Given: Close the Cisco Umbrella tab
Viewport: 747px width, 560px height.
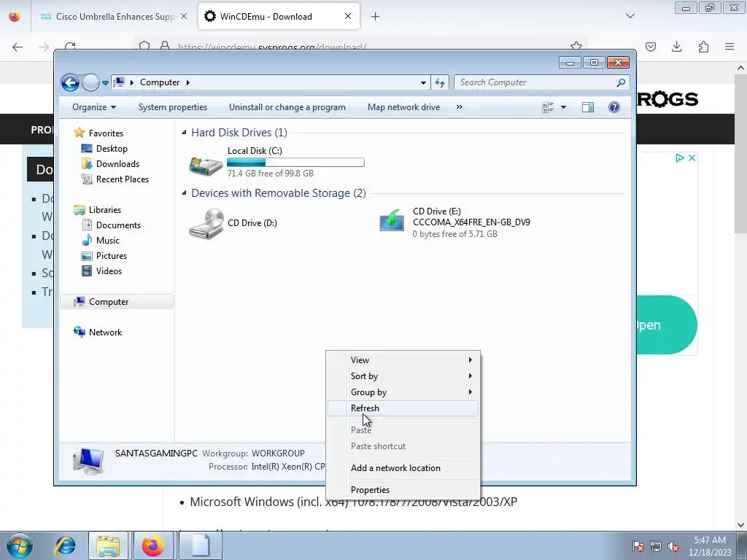Looking at the screenshot, I should pyautogui.click(x=183, y=16).
